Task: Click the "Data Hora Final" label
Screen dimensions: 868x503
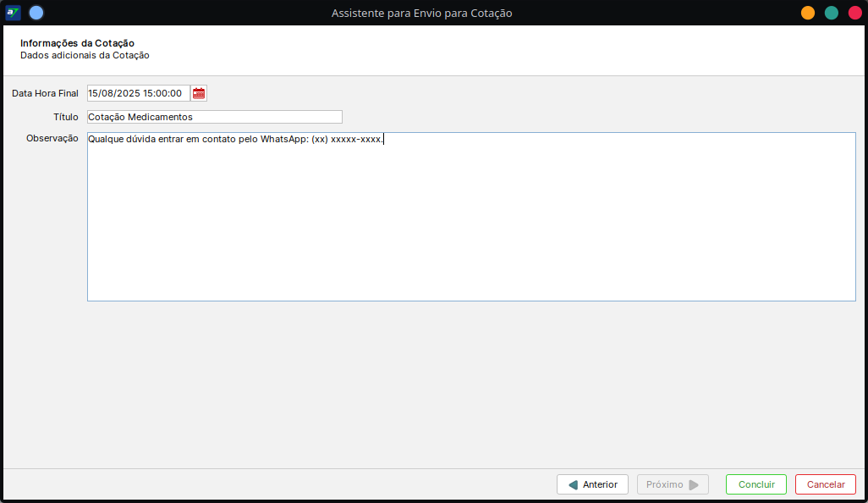Action: 45,93
